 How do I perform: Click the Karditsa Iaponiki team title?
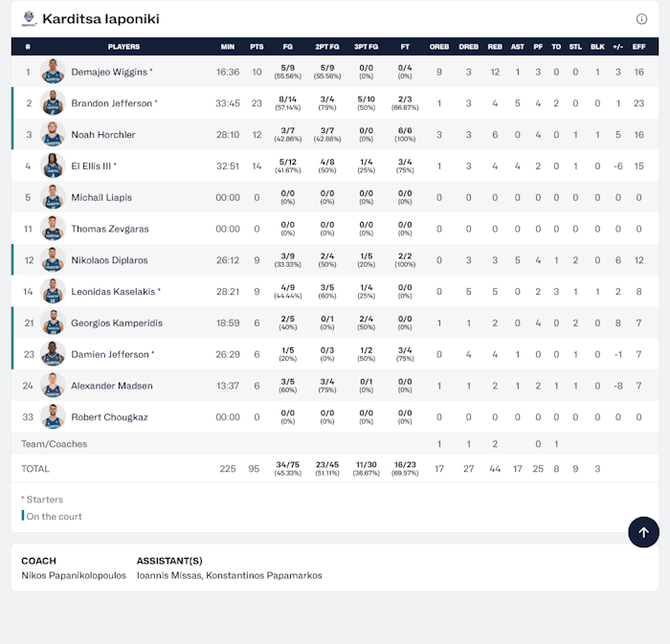coord(100,19)
